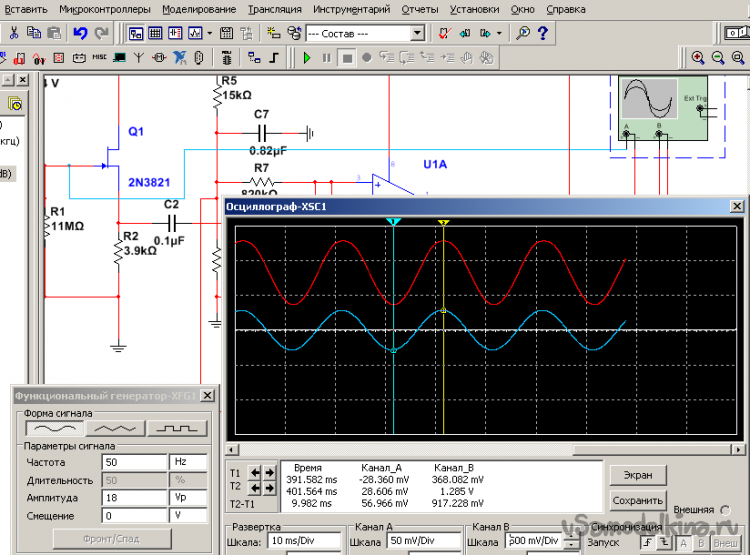Select triangle waveform in function generator
The width and height of the screenshot is (750, 555).
pyautogui.click(x=114, y=428)
